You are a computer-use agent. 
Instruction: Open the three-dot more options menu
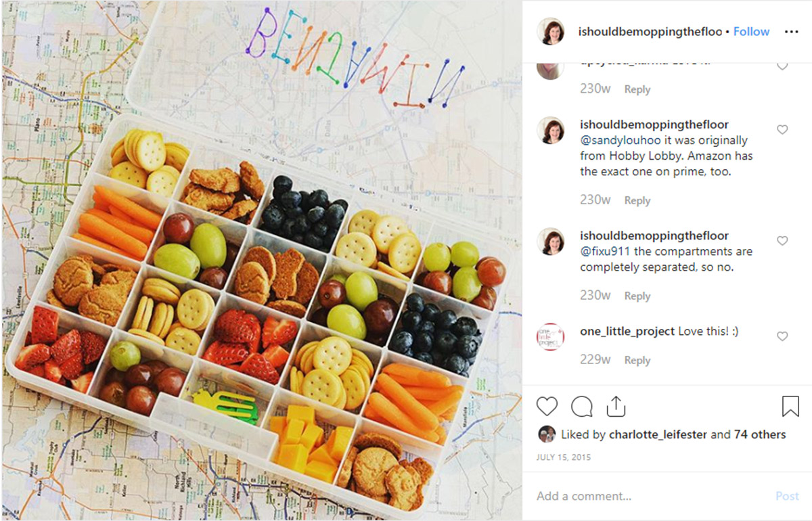click(x=791, y=32)
